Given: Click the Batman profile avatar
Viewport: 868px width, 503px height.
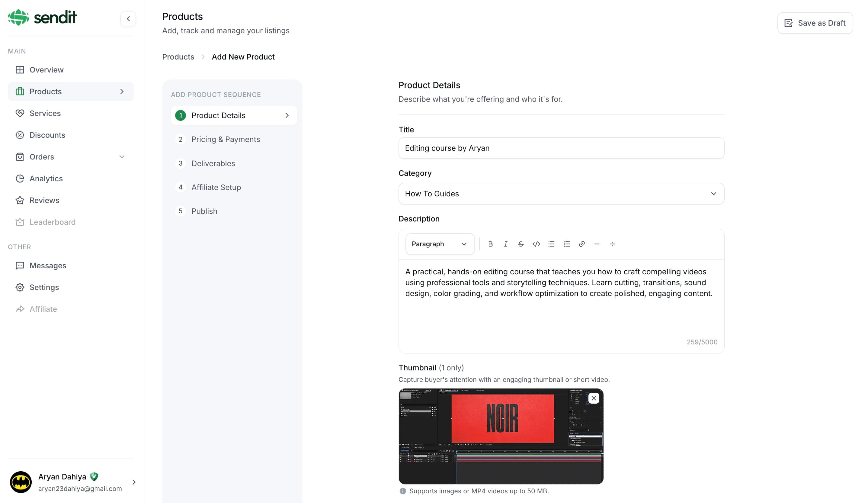Looking at the screenshot, I should (x=21, y=482).
